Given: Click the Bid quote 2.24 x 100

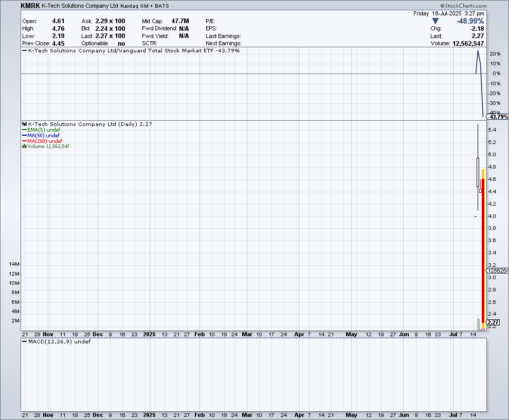Looking at the screenshot, I should coord(110,29).
